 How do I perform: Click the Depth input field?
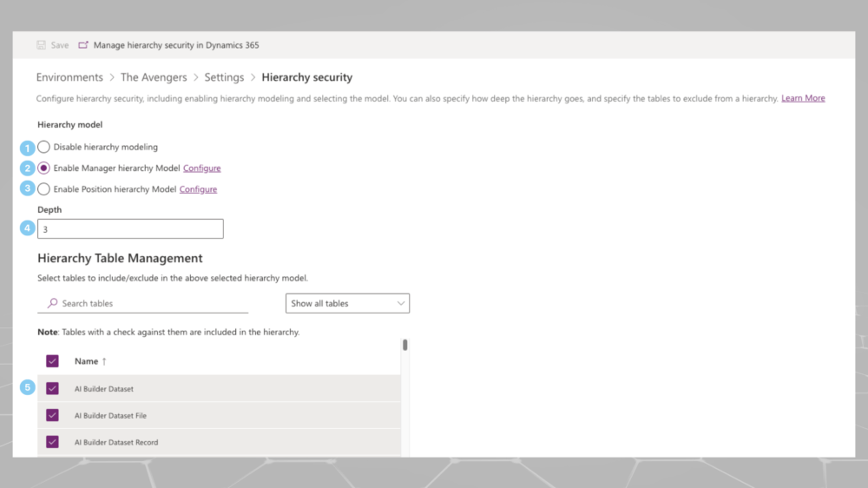click(x=131, y=228)
